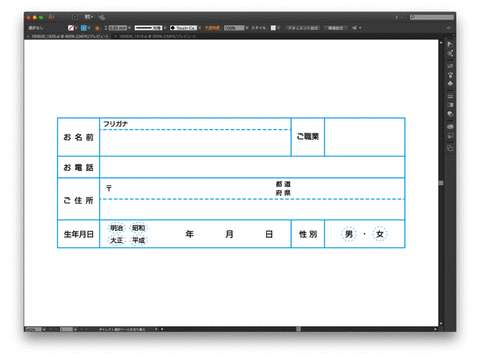
Task: Open the Symbols panel club icon
Action: pos(450,83)
